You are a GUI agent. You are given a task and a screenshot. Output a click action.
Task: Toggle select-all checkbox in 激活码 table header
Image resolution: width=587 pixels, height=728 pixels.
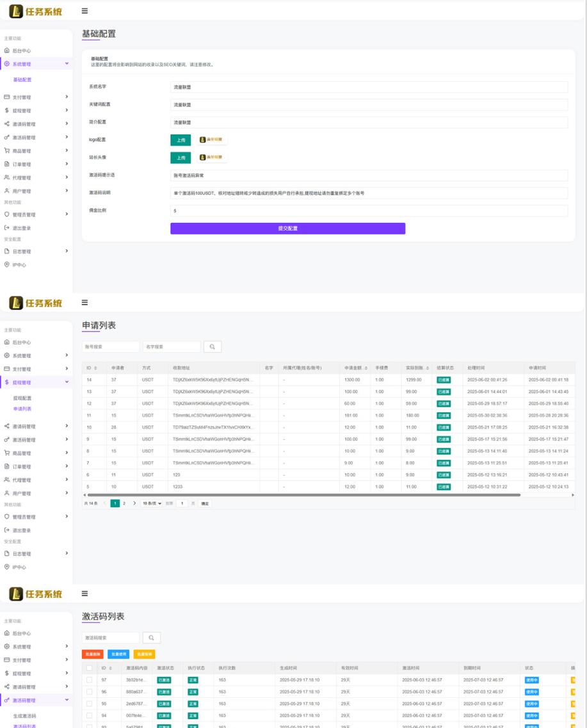89,668
